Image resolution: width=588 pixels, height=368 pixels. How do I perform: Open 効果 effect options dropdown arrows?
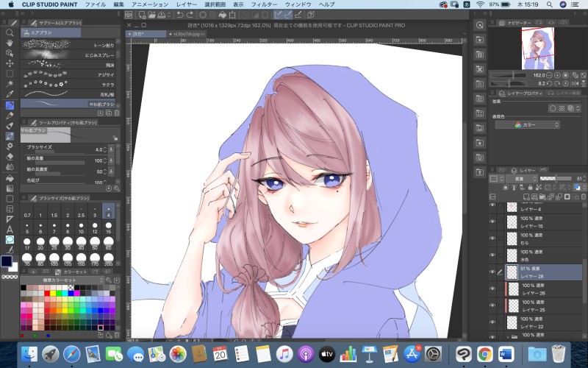(x=578, y=108)
